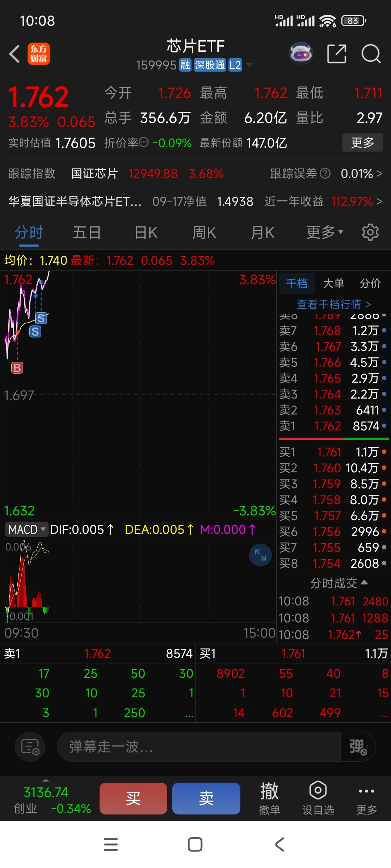Open the bottom 更多 dots menu
The image size is (391, 868).
366,798
